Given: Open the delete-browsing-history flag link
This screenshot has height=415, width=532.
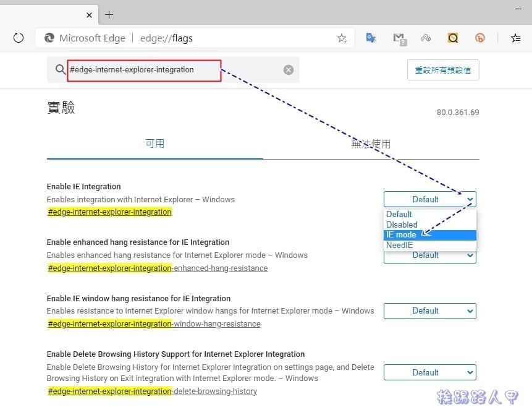Looking at the screenshot, I should 153,391.
